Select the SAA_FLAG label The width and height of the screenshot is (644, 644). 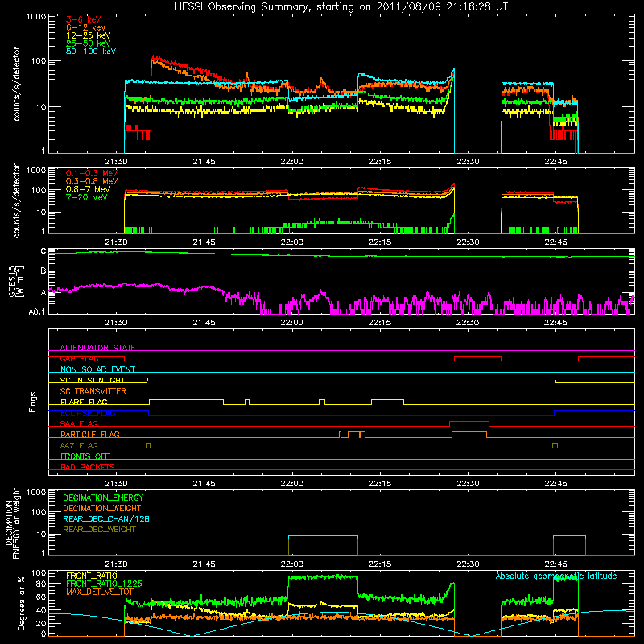[x=79, y=423]
